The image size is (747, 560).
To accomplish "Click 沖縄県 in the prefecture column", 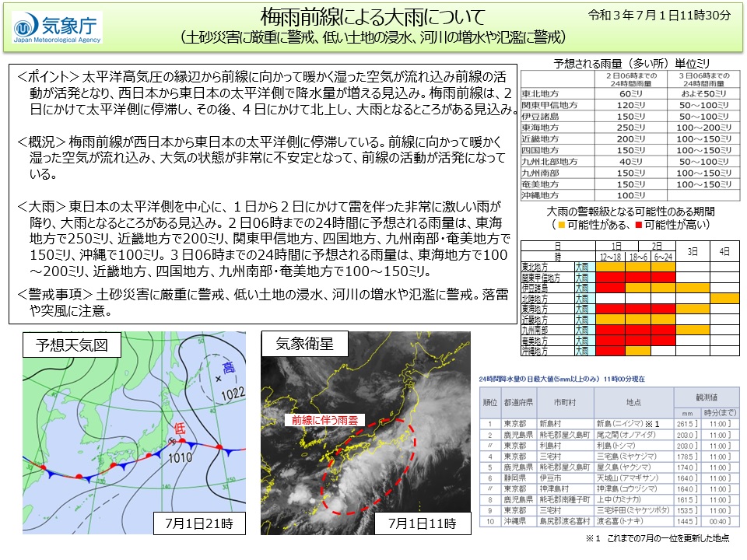I will click(515, 521).
